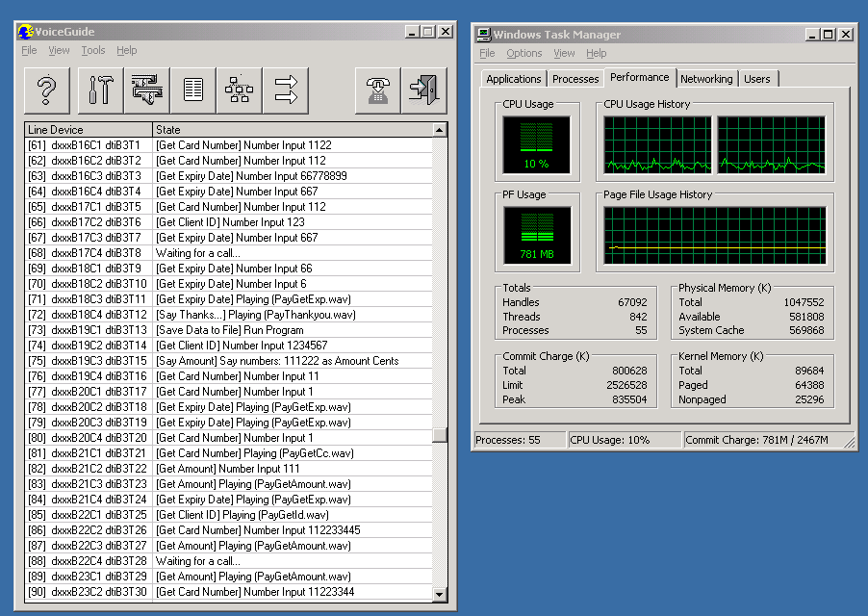The width and height of the screenshot is (868, 616).
Task: Select line [66] Get Client ID 123 row
Action: (x=229, y=222)
